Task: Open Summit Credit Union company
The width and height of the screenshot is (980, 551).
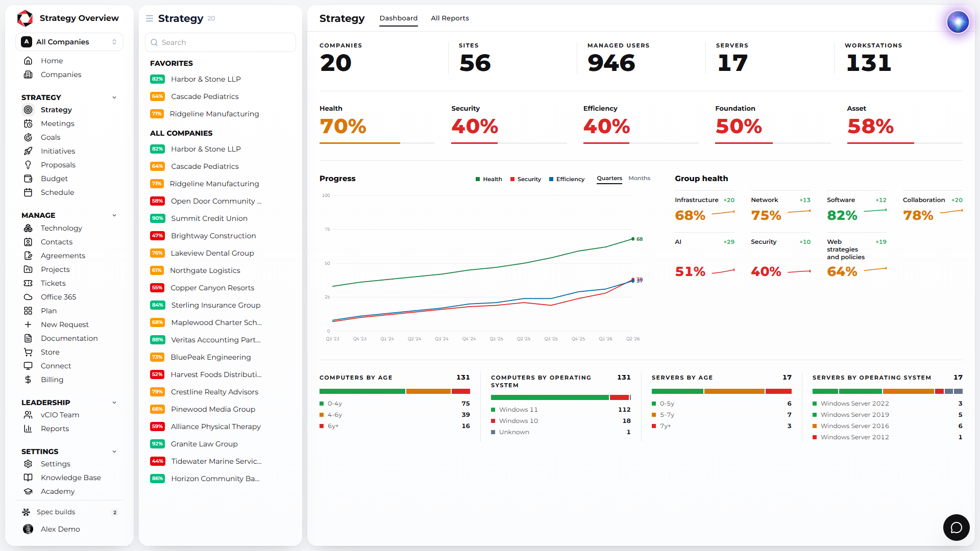Action: pyautogui.click(x=220, y=218)
